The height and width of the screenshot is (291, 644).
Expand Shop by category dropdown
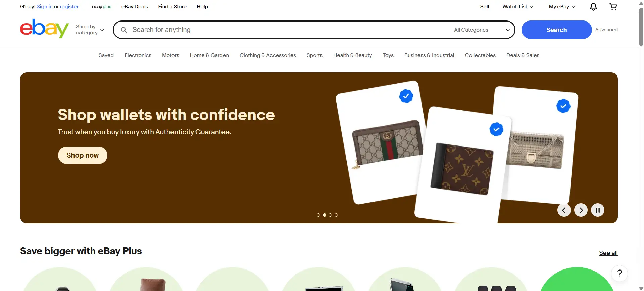pyautogui.click(x=90, y=30)
